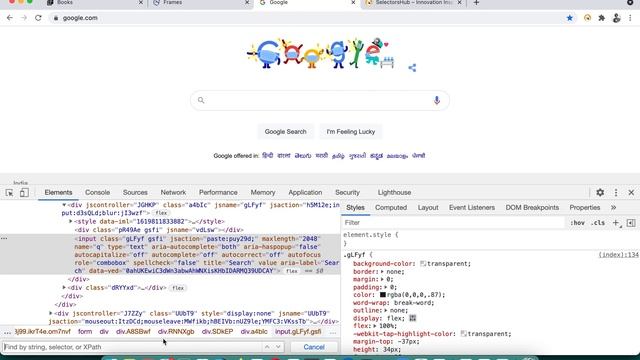
Task: Click the Google Search button
Action: coord(285,131)
